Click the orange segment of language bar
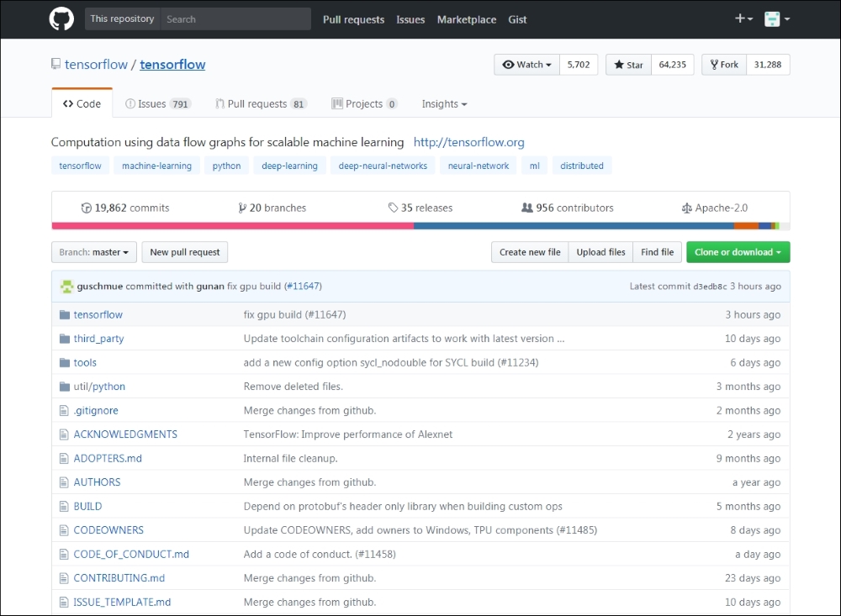 click(747, 226)
